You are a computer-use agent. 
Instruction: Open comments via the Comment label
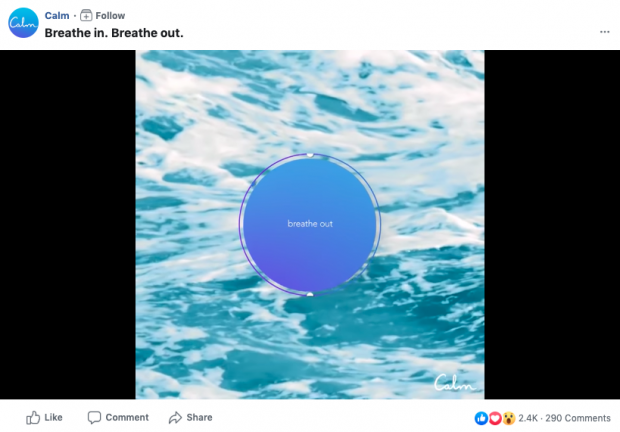pos(127,417)
